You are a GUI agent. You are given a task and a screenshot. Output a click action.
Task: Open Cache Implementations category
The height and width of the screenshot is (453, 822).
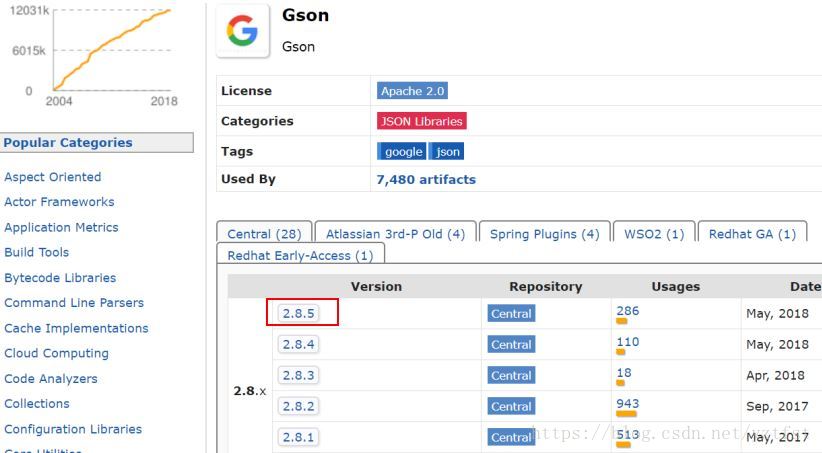click(76, 328)
